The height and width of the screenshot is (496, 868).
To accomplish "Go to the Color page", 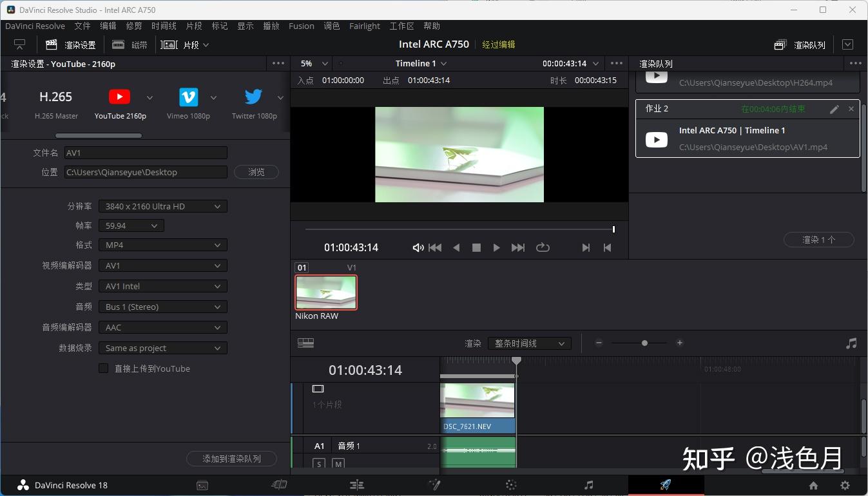I will click(511, 485).
